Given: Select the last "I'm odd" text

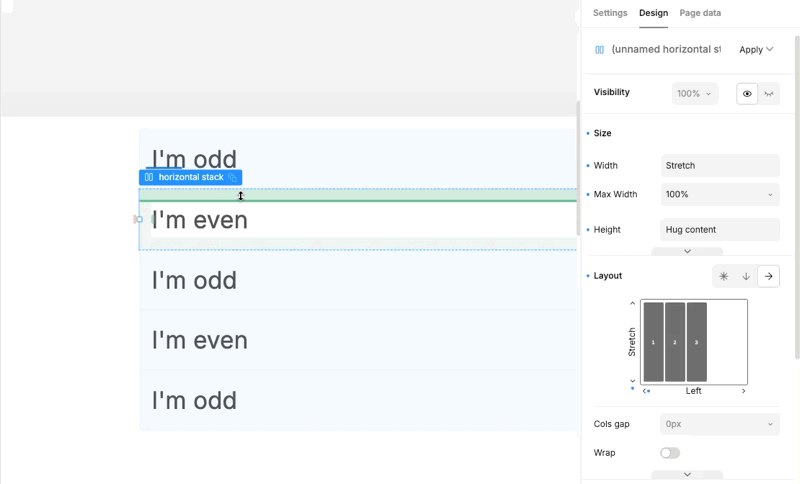Looking at the screenshot, I should [x=194, y=400].
